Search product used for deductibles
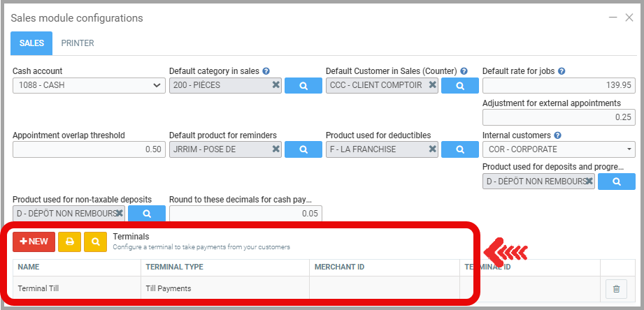 coord(460,149)
